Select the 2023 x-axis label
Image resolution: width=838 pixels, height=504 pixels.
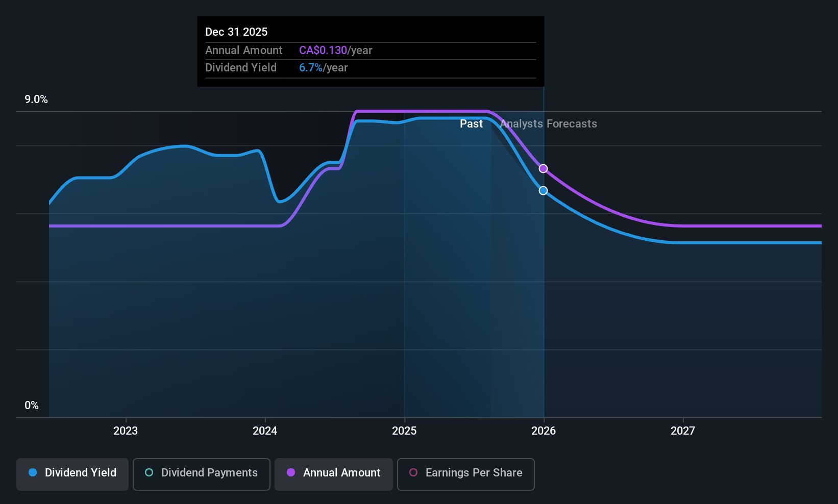pyautogui.click(x=126, y=431)
